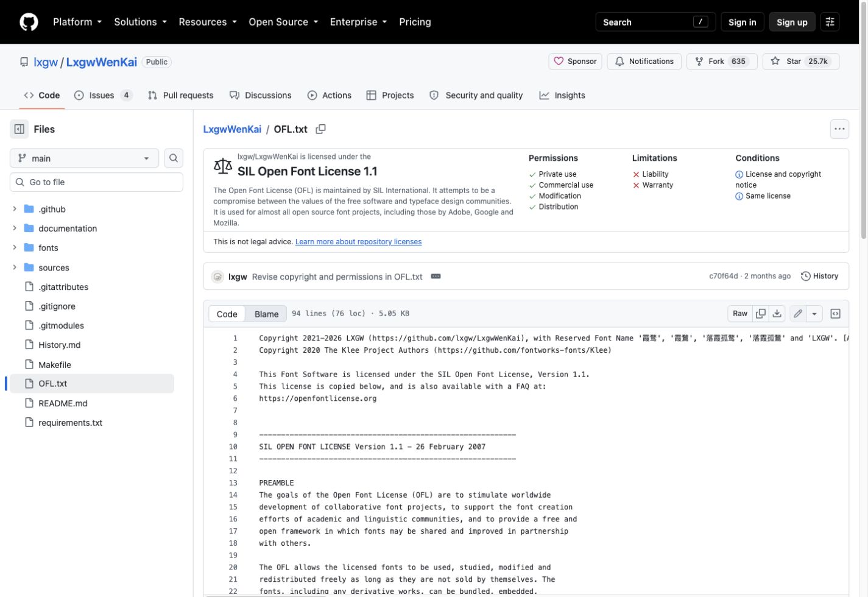Open lxgw's avatar in the commit bar

point(217,277)
